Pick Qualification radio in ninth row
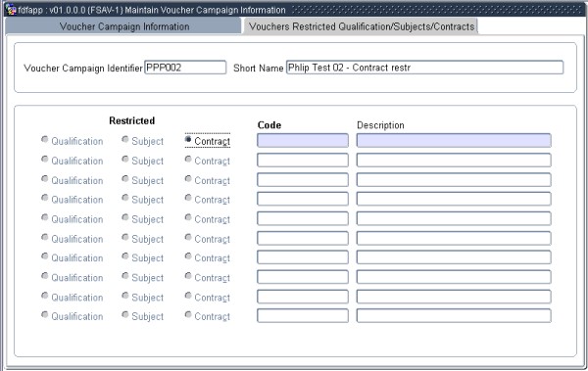 (x=45, y=296)
